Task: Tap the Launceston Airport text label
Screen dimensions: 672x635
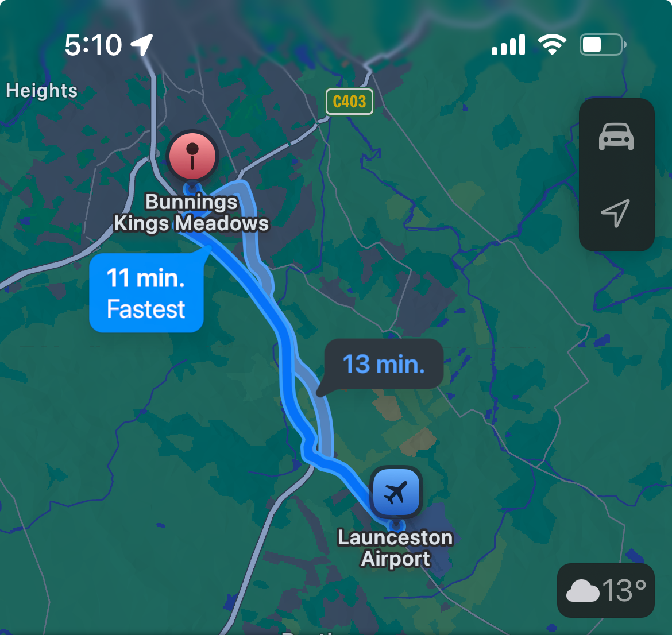Action: 395,548
